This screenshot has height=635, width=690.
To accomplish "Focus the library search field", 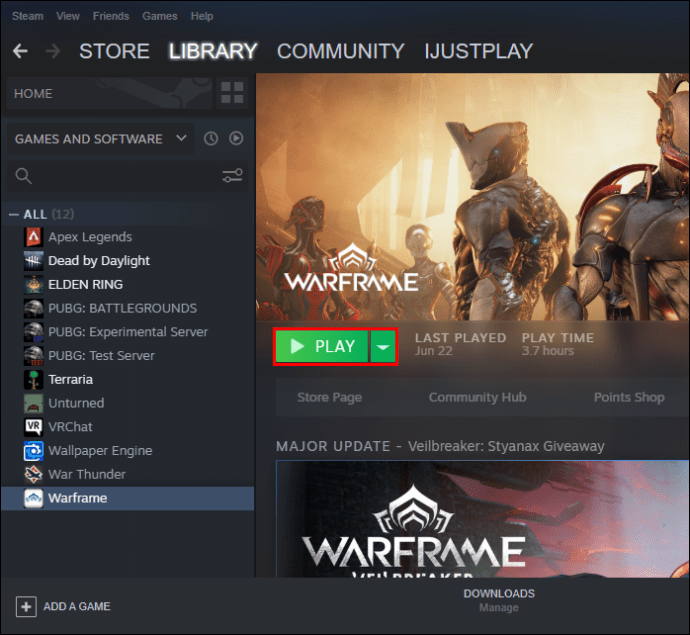I will (x=127, y=176).
